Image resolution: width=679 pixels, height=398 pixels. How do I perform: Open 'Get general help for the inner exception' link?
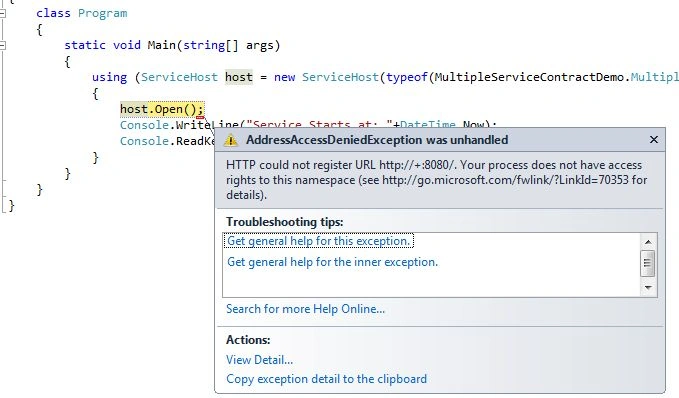(x=333, y=262)
